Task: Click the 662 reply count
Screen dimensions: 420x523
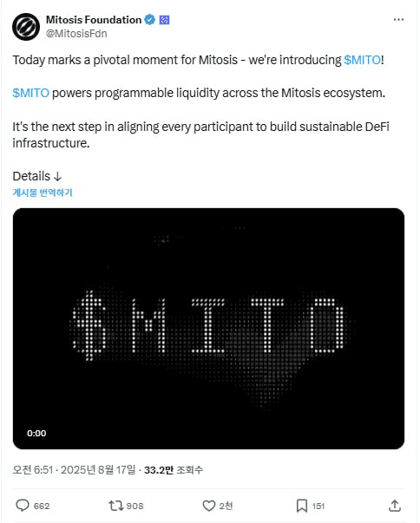Action: (42, 506)
